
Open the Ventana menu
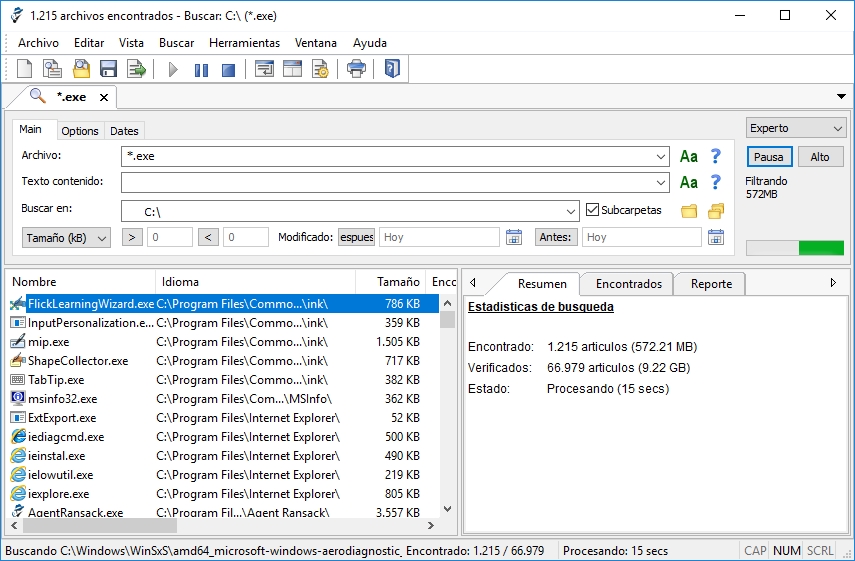pos(316,43)
